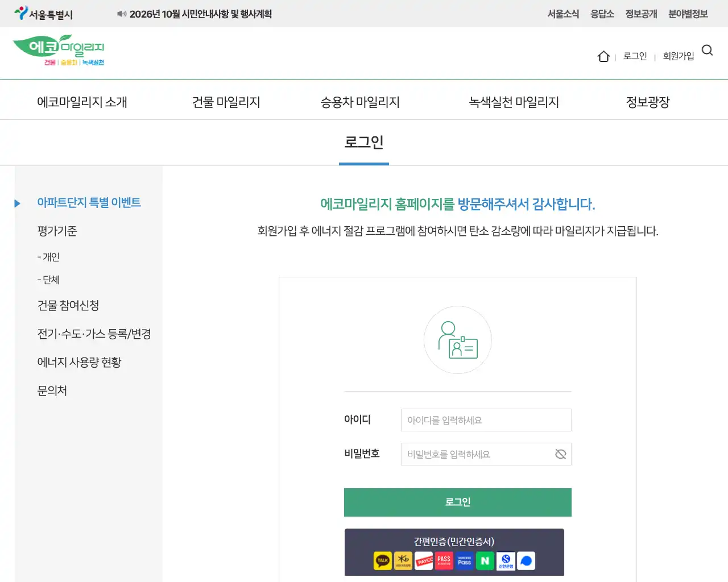Open 승용차 마일리지 menu
Viewport: 728px width, 582px height.
360,102
